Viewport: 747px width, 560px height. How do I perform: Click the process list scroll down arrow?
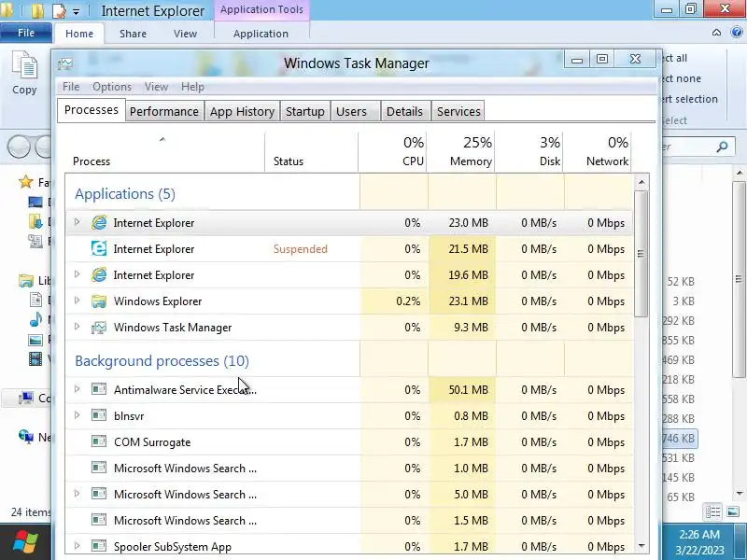tap(641, 546)
